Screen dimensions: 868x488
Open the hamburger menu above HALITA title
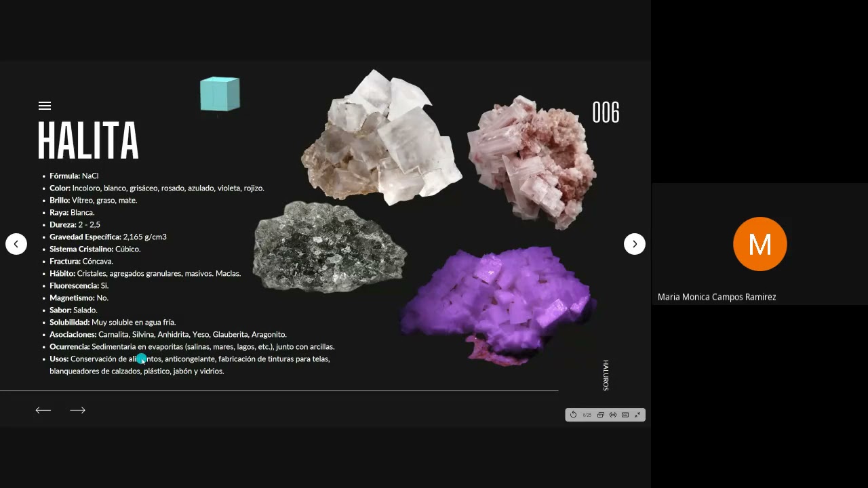point(45,106)
